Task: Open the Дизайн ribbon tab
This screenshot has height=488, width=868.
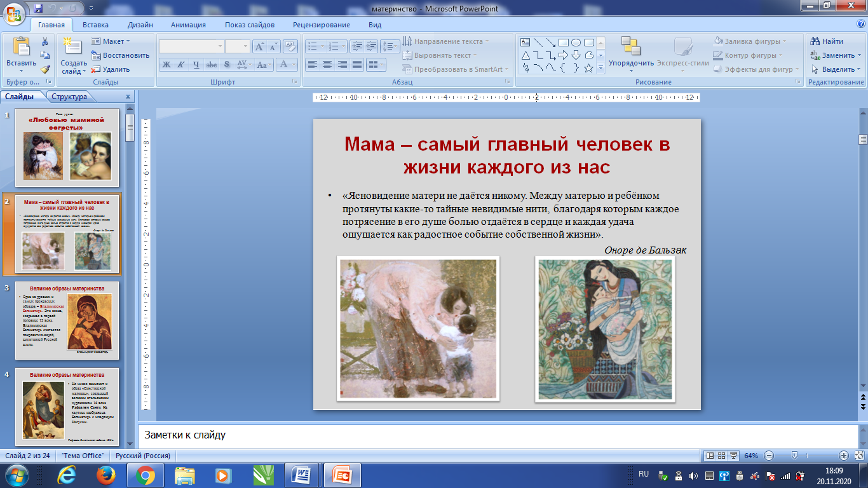Action: tap(140, 25)
